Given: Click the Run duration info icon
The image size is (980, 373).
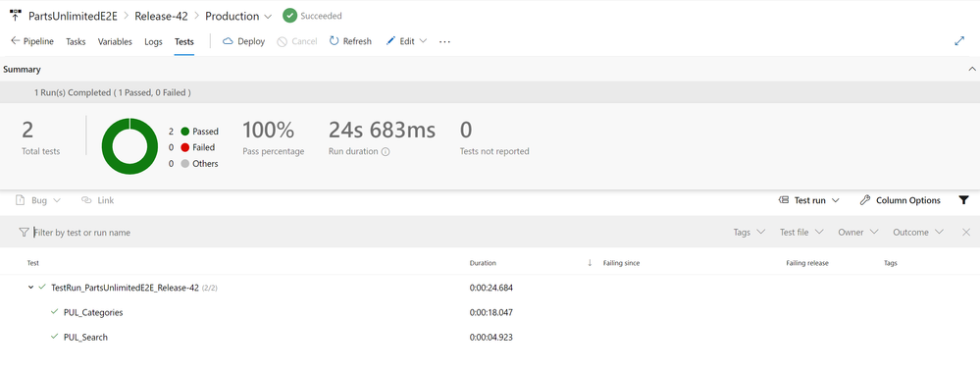Looking at the screenshot, I should pyautogui.click(x=386, y=151).
